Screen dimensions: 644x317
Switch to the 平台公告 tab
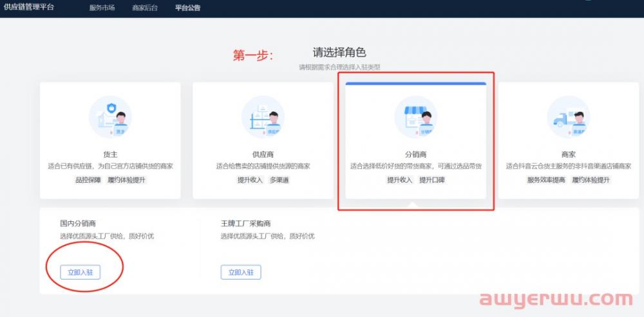pyautogui.click(x=187, y=8)
